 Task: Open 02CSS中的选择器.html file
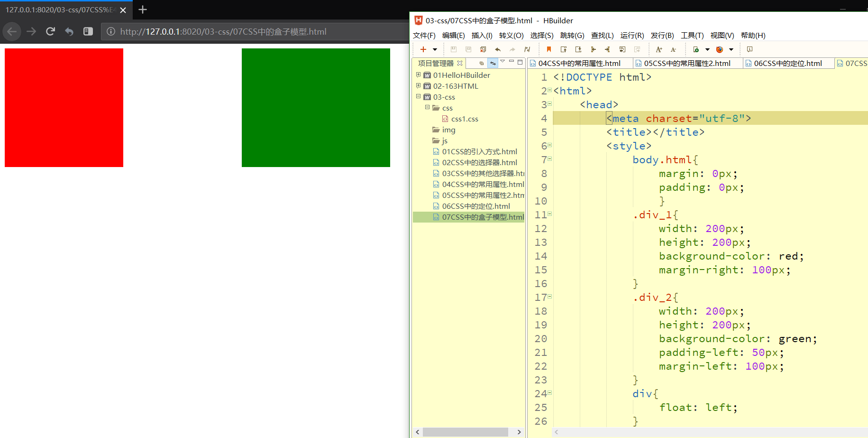click(479, 163)
